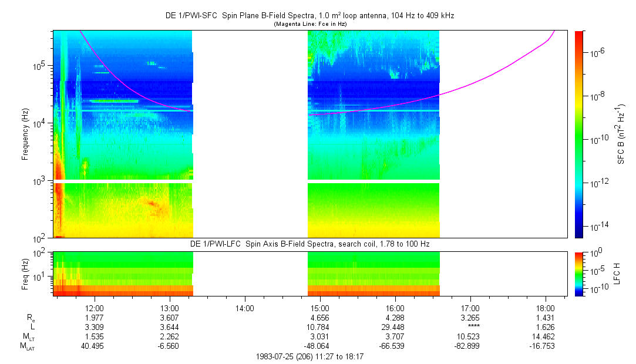
Task: Click the DE 1/PWI-LFC panel title
Action: coord(309,243)
